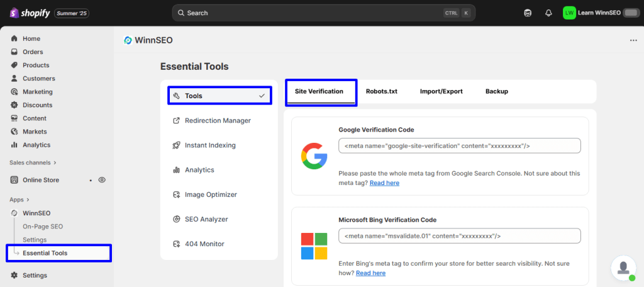
Task: Click the Google Verification Code field
Action: [x=460, y=145]
